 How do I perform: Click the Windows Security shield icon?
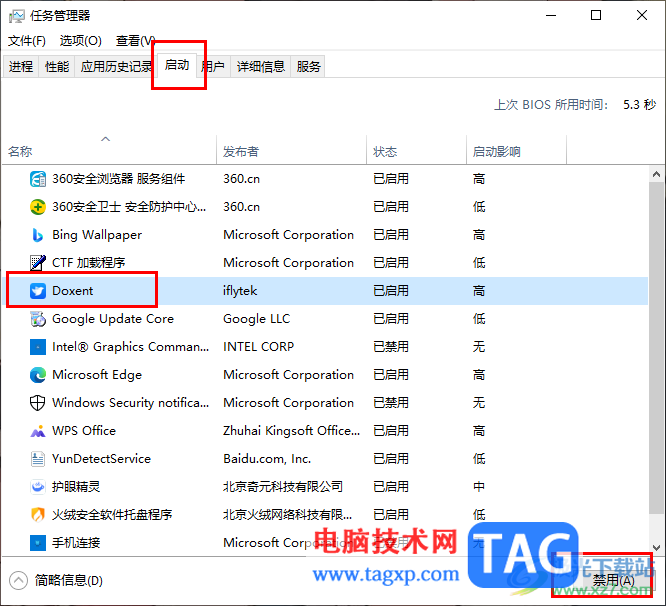click(38, 403)
